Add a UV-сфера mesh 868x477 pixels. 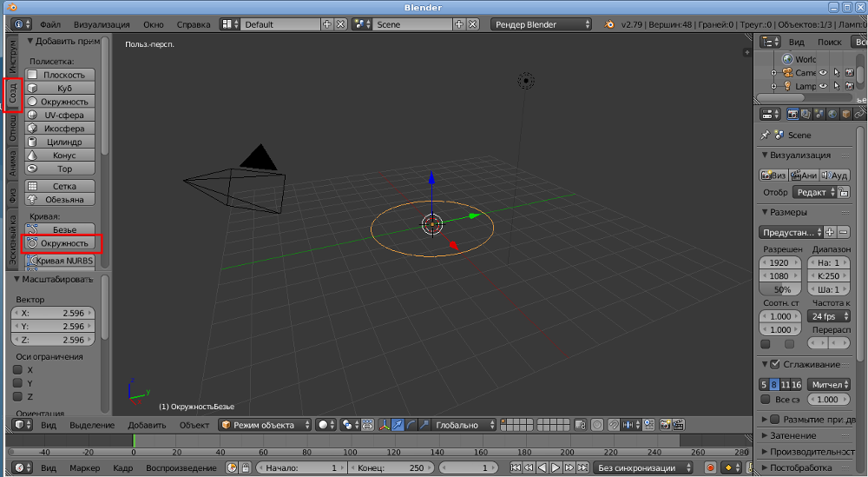pyautogui.click(x=60, y=116)
